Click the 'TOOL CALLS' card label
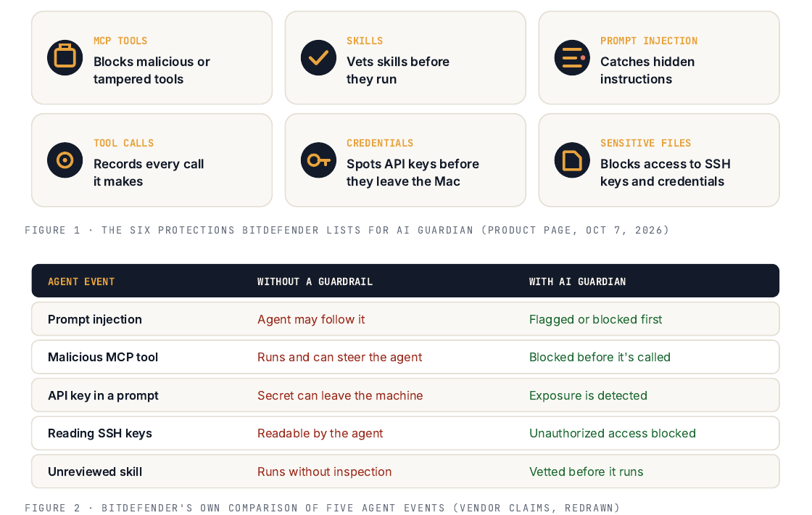Screen dimensions: 812x515 [x=123, y=143]
